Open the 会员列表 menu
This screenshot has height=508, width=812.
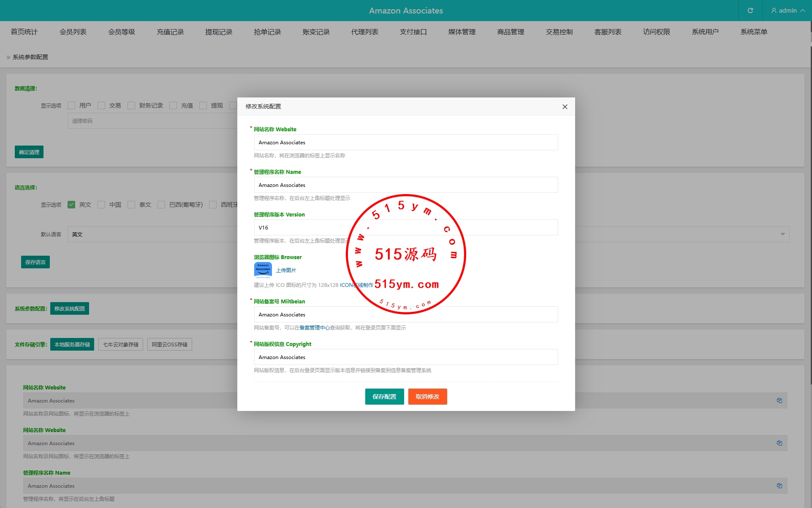tap(73, 32)
